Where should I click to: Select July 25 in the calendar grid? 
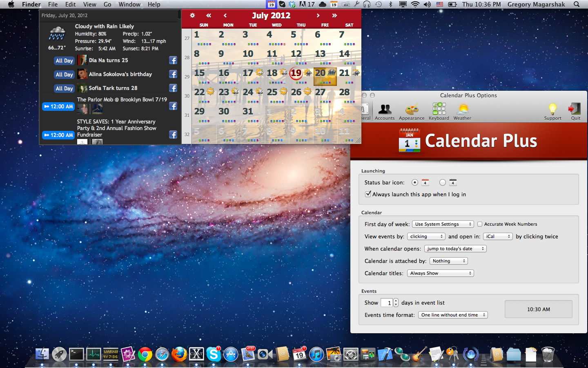pos(272,92)
